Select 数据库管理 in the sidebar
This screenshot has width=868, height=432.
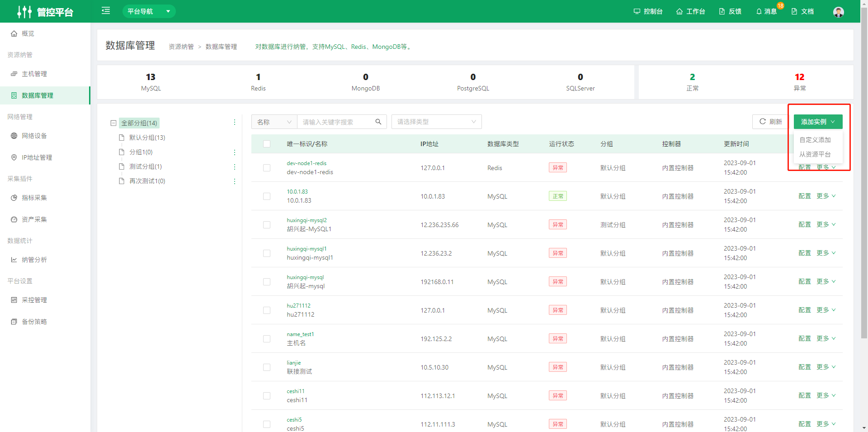45,95
